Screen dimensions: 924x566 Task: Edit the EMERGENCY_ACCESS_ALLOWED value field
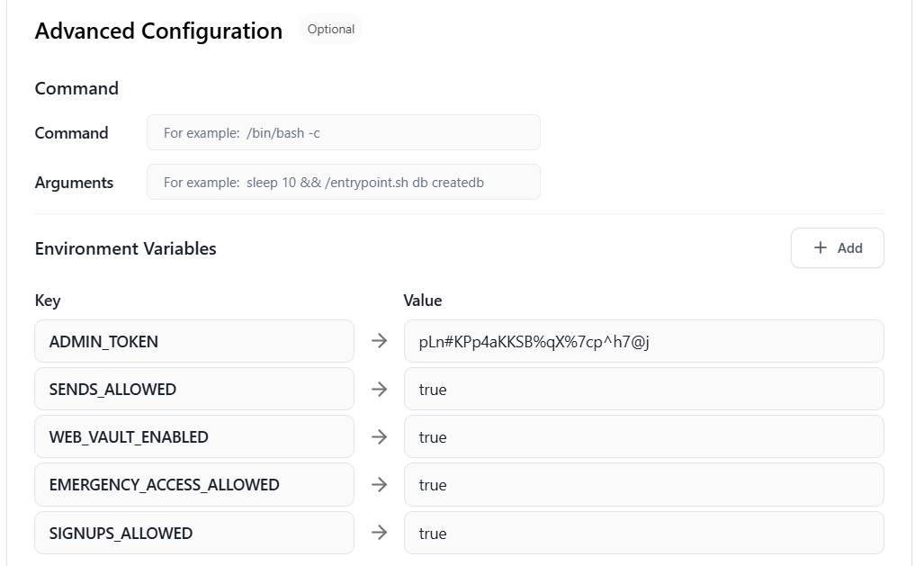[644, 485]
